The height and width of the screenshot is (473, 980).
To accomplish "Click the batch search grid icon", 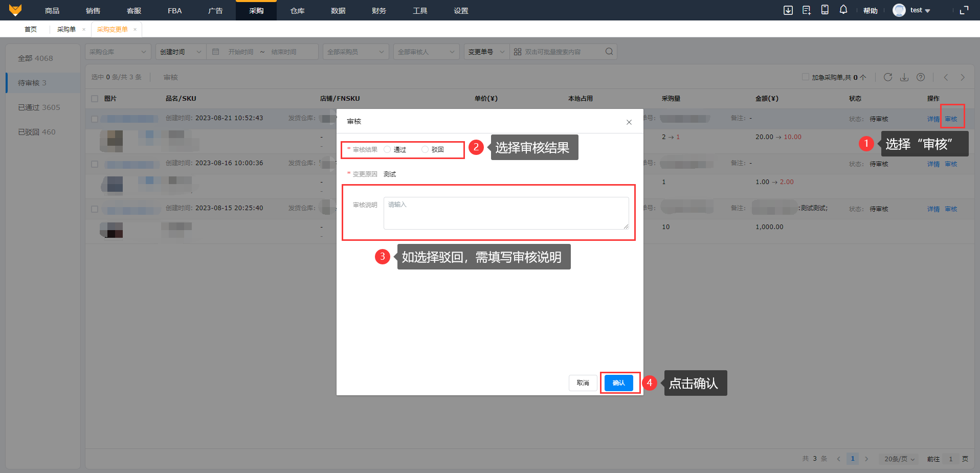I will click(x=518, y=52).
